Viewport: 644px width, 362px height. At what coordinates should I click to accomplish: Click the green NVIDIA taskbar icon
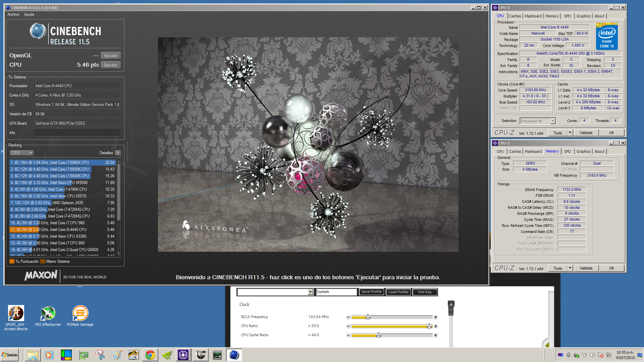pos(167,355)
